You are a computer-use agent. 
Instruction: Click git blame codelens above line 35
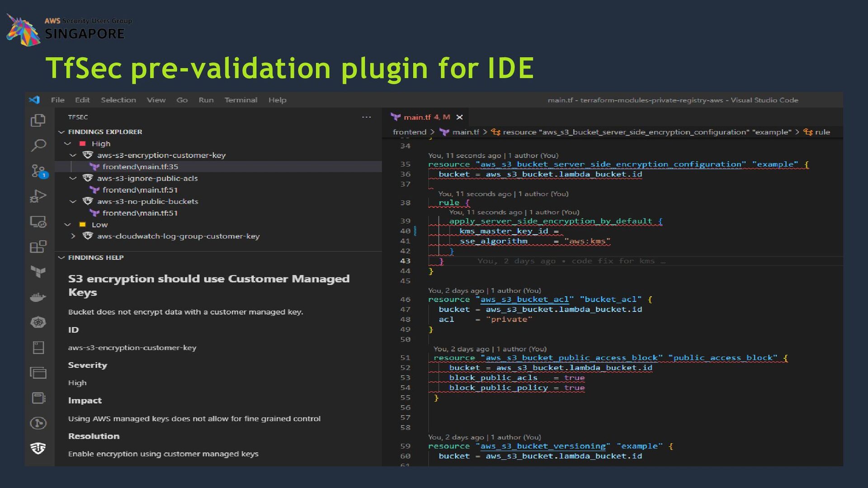(493, 155)
